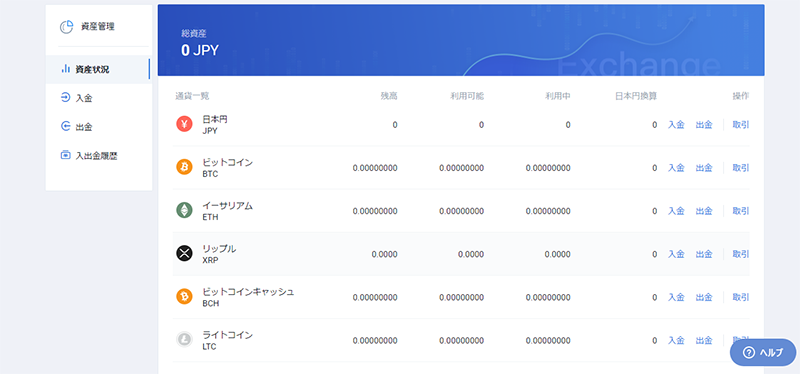Screen dimensions: 800x374
Task: Open the 取引 link in the イーサリアム row
Action: pyautogui.click(x=741, y=211)
